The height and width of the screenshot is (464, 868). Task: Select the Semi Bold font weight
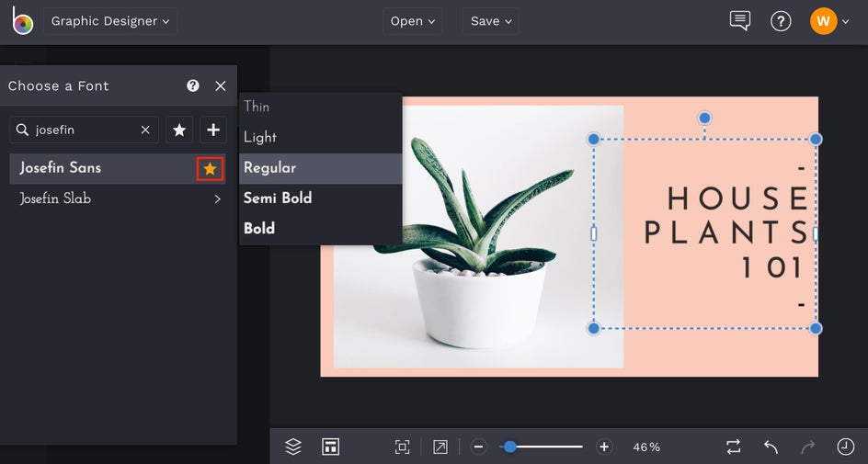(278, 198)
